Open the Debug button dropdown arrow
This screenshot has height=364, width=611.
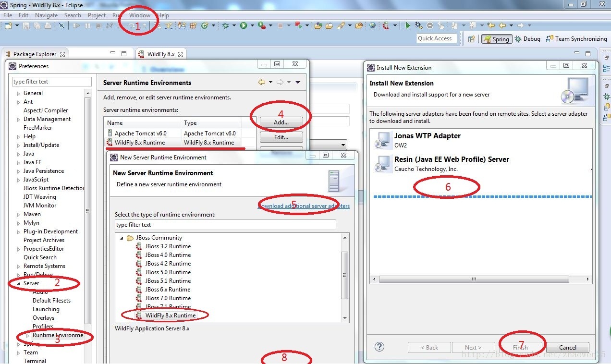pos(233,25)
